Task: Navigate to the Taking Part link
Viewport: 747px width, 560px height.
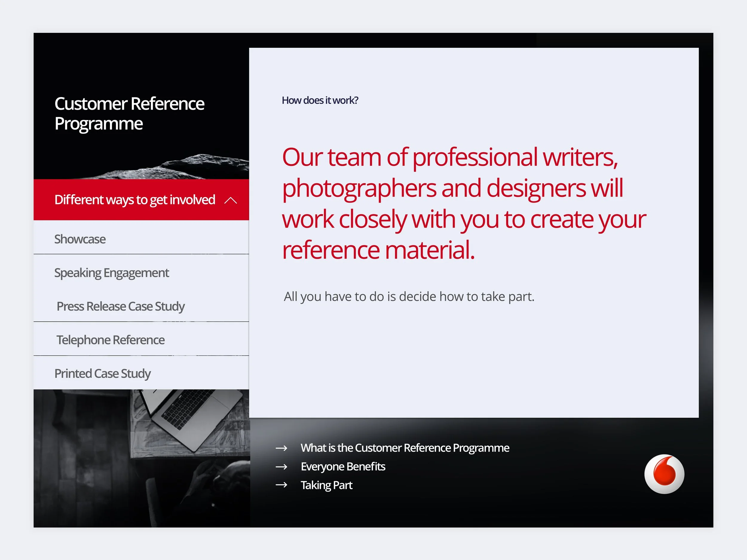Action: coord(326,485)
